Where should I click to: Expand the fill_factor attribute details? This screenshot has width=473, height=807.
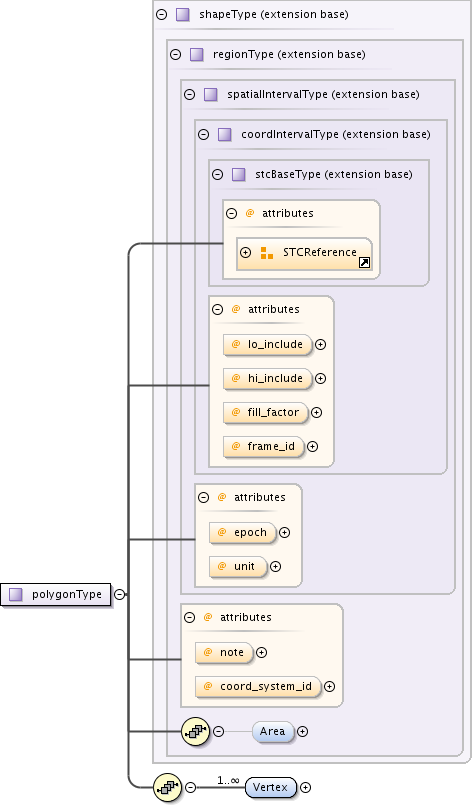pos(317,412)
